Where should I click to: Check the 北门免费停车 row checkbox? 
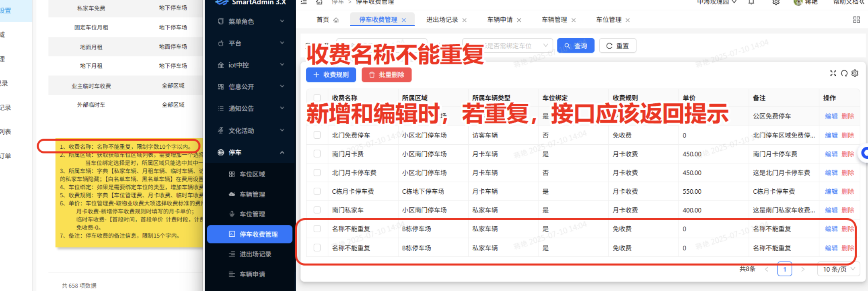coord(317,135)
